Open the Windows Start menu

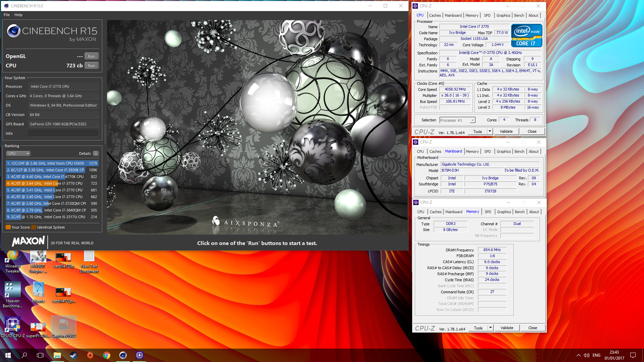coord(8,355)
